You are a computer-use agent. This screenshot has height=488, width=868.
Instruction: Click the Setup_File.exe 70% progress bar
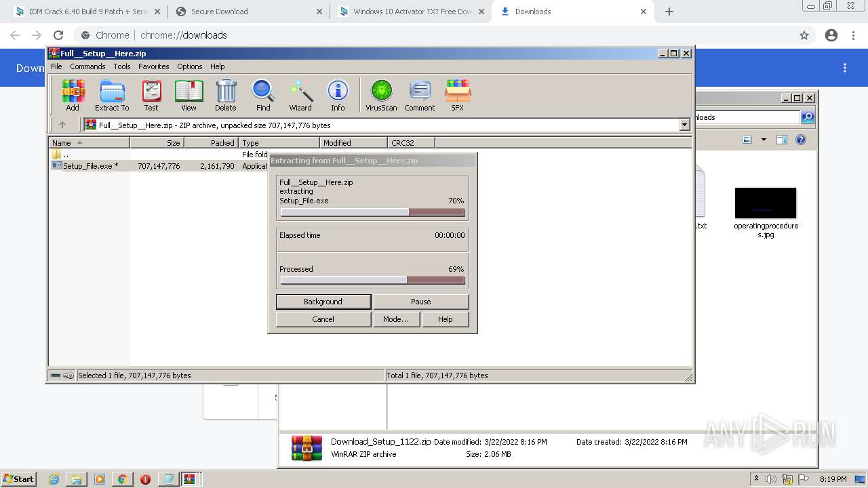pos(373,212)
